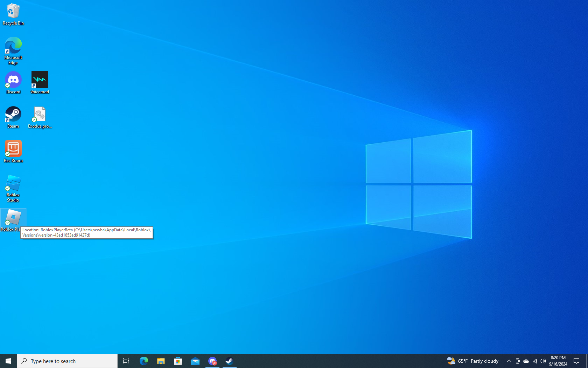Open the volume control tray icon
This screenshot has width=588, height=368.
click(x=543, y=361)
